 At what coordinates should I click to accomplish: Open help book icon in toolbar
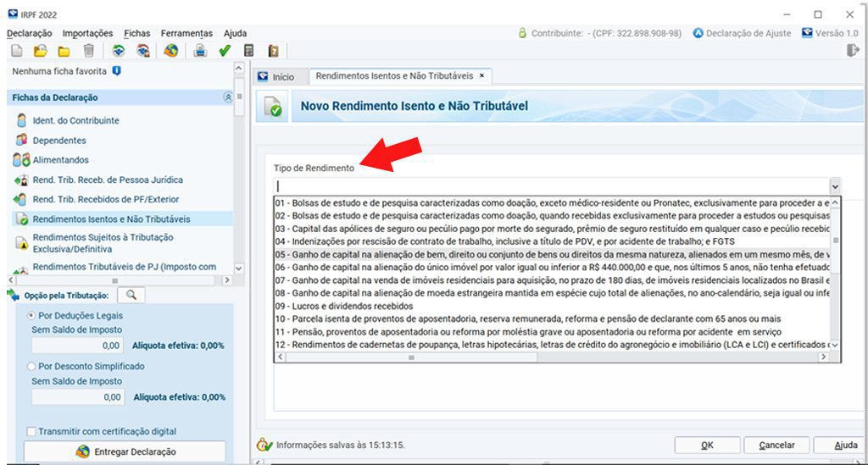tap(273, 51)
